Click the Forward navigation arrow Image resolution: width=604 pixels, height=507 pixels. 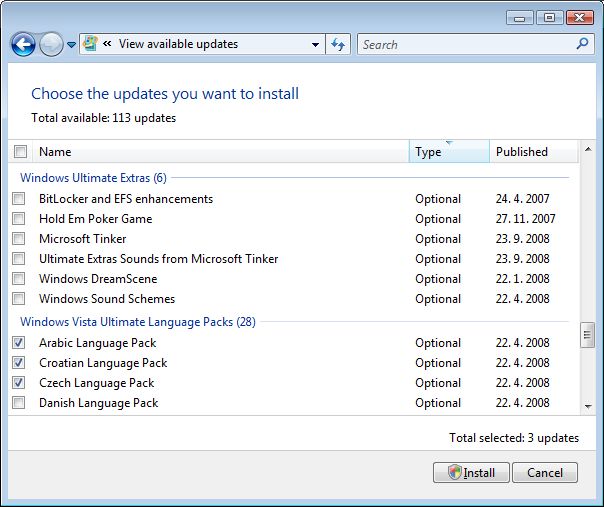(51, 44)
